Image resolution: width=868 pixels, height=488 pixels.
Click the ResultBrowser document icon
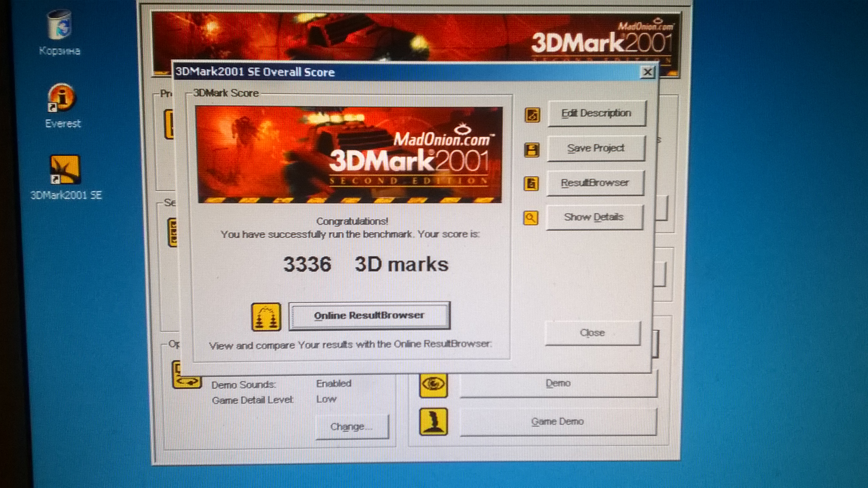click(x=531, y=184)
